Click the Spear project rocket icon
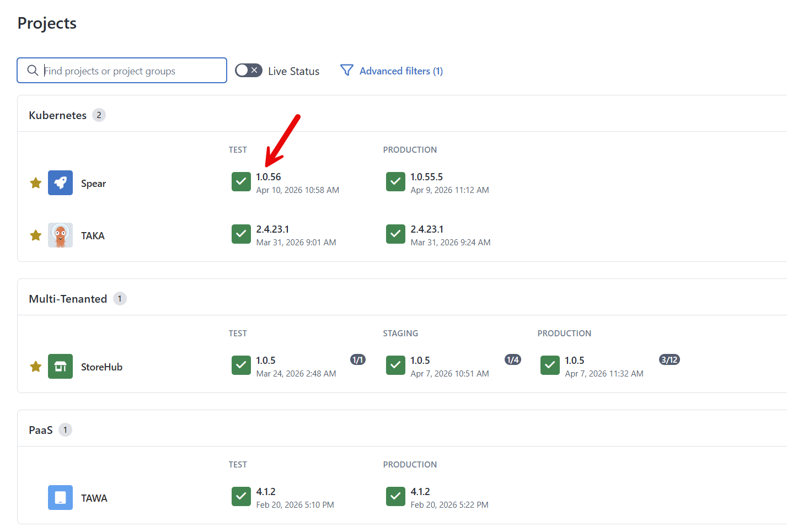Viewport: 787px width, 532px height. coord(60,182)
